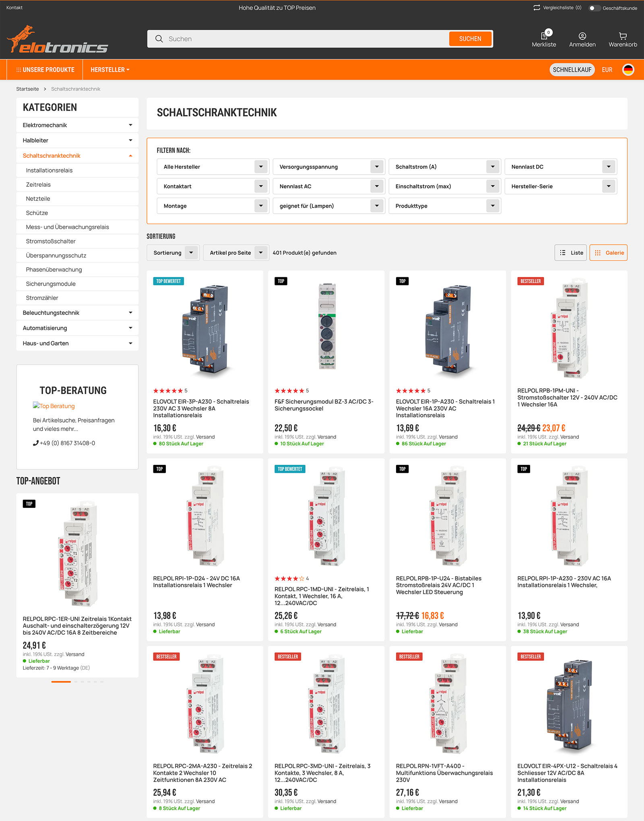The height and width of the screenshot is (821, 644).
Task: Open Installationsrelais subcategory
Action: tap(77, 170)
